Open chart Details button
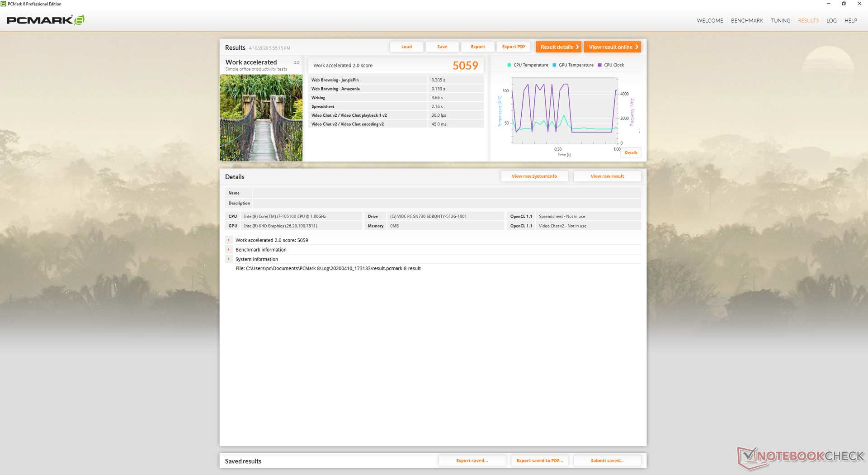This screenshot has width=868, height=475. pyautogui.click(x=631, y=153)
